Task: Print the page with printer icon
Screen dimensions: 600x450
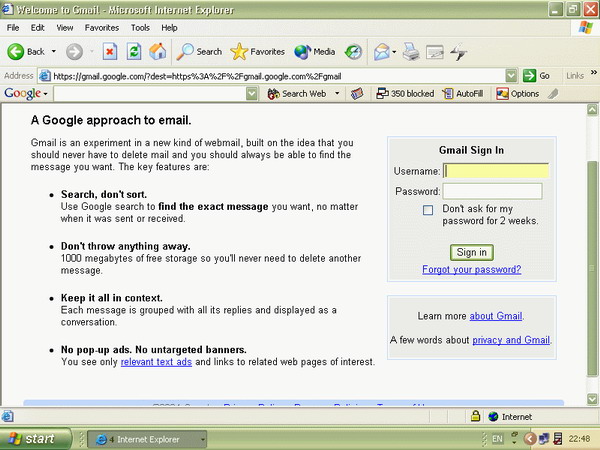Action: (411, 52)
